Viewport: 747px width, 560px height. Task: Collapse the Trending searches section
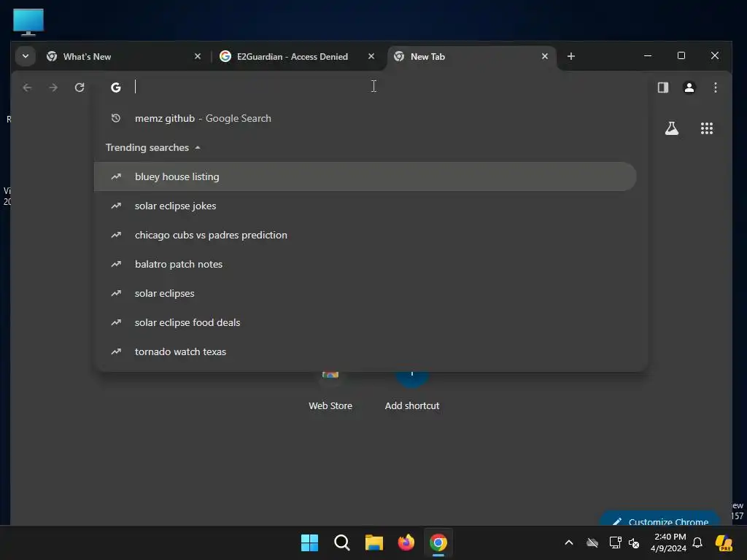(153, 147)
